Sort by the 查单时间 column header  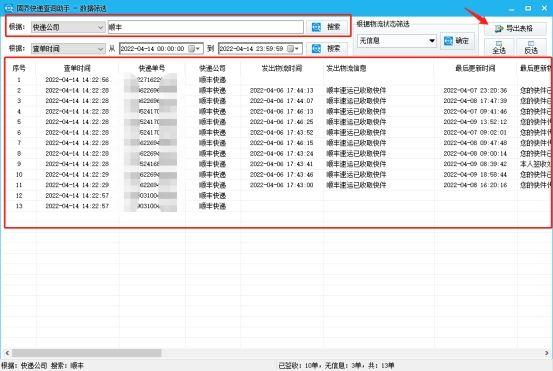[x=77, y=68]
